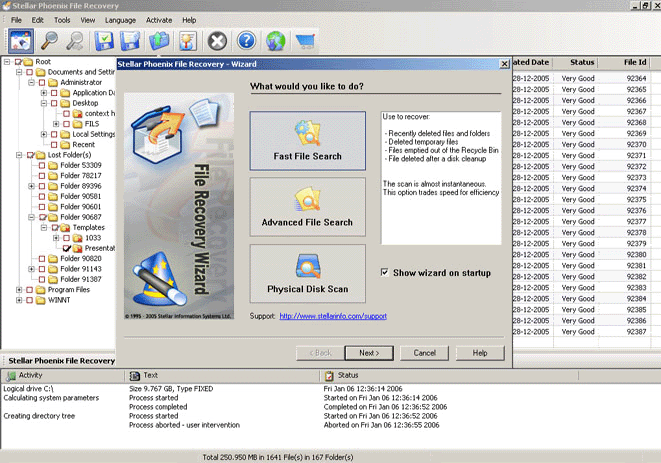Image resolution: width=661 pixels, height=463 pixels.
Task: Open the Language menu
Action: 120,20
